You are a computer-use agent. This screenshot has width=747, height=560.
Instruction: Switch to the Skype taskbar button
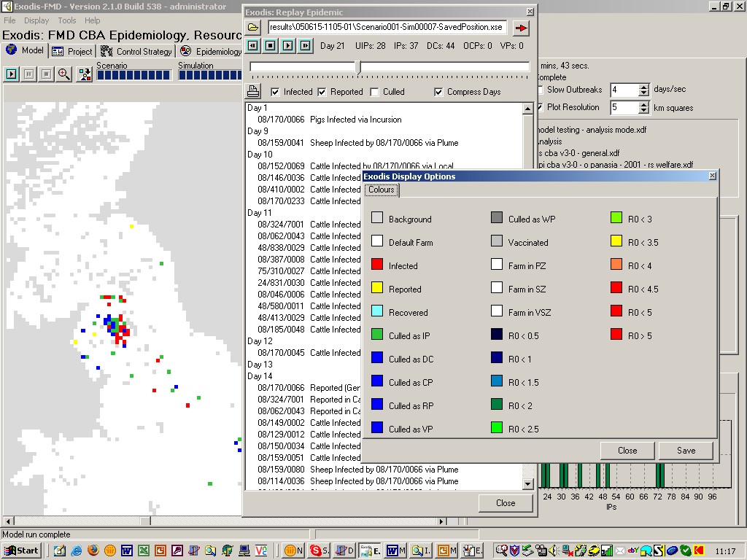coord(320,551)
